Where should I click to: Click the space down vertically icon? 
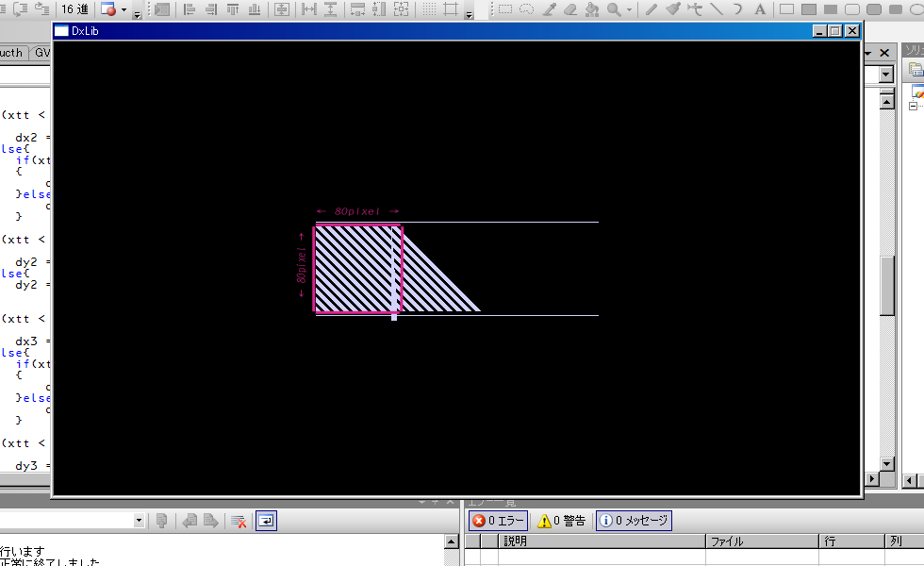pos(331,9)
